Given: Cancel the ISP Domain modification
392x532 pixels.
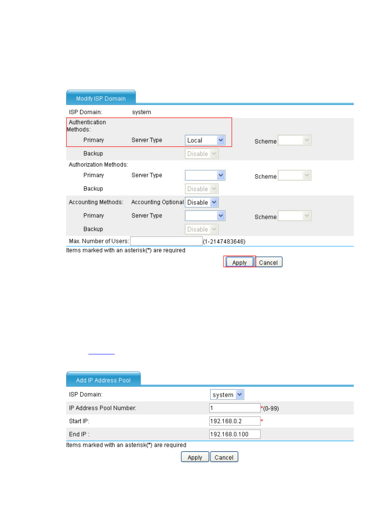Looking at the screenshot, I should [268, 262].
